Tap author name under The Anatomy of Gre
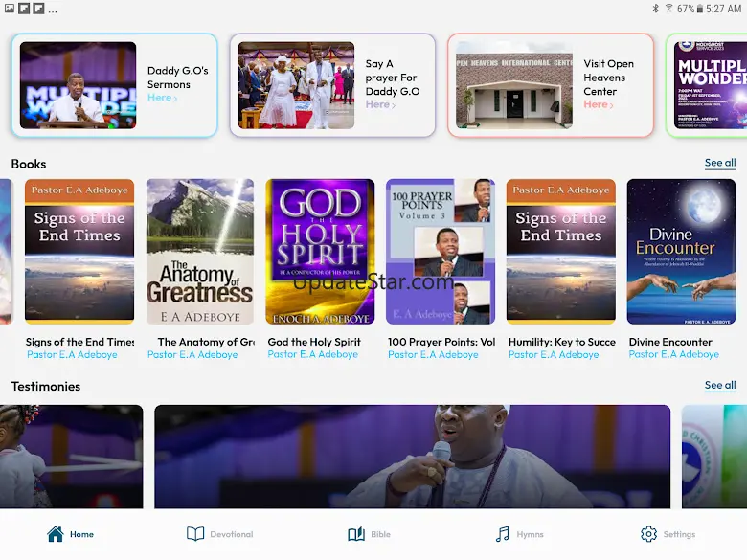747x560 pixels. (x=192, y=355)
